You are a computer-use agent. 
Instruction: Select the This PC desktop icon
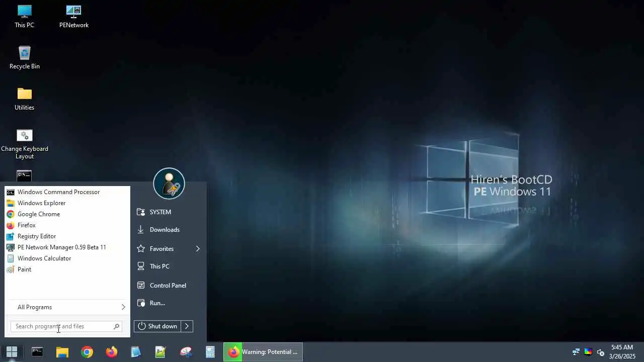point(24,17)
